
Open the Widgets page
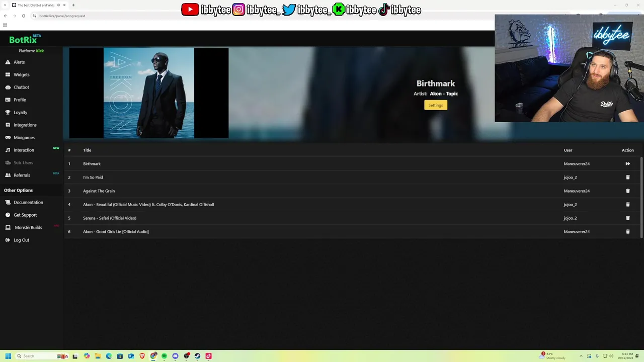point(21,75)
